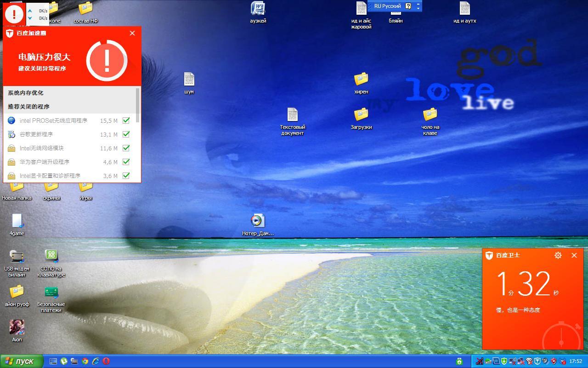
Task: Launch Opera from the quick launch bar
Action: pyautogui.click(x=106, y=361)
